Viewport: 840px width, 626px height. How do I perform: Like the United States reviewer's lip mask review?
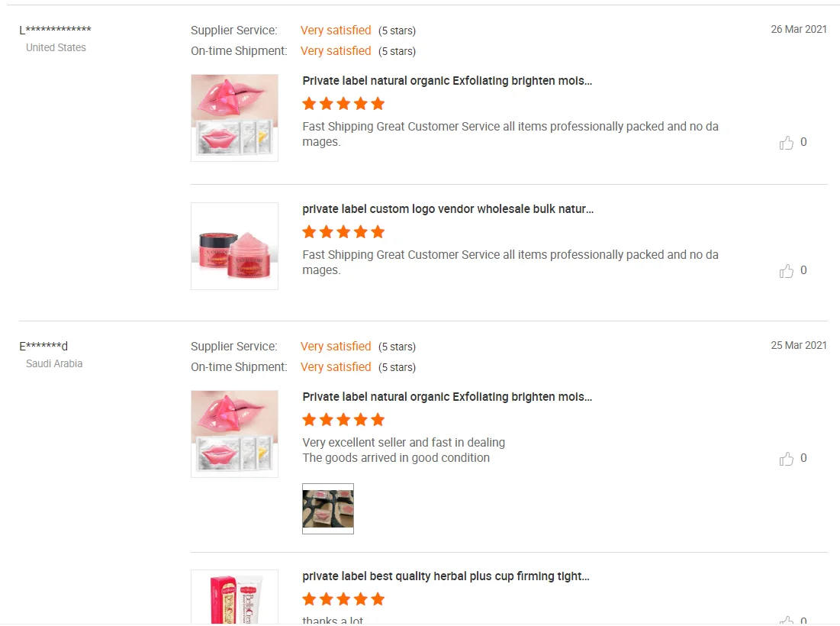click(x=787, y=143)
